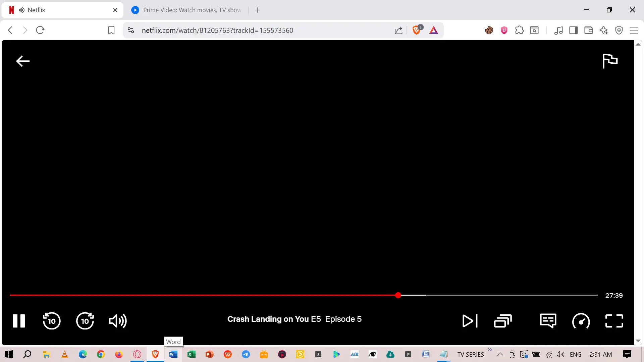Open the Windows Start menu

coord(9,354)
